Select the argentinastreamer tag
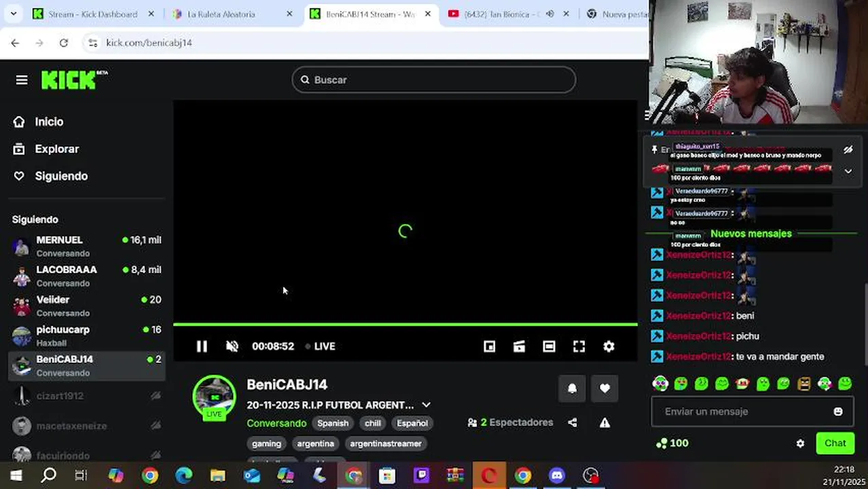 point(386,443)
